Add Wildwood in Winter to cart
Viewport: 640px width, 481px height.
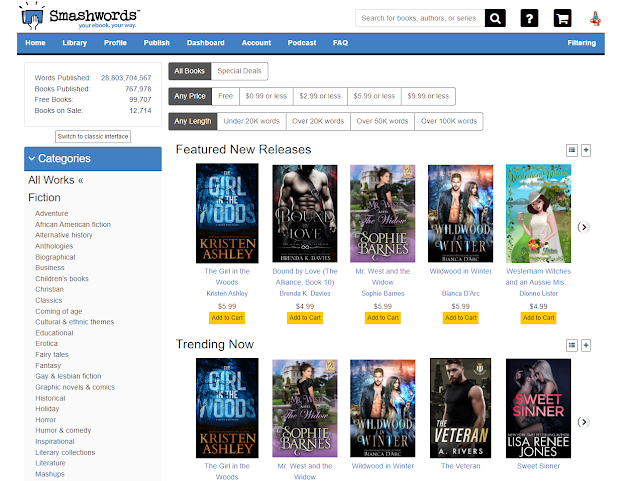460,318
